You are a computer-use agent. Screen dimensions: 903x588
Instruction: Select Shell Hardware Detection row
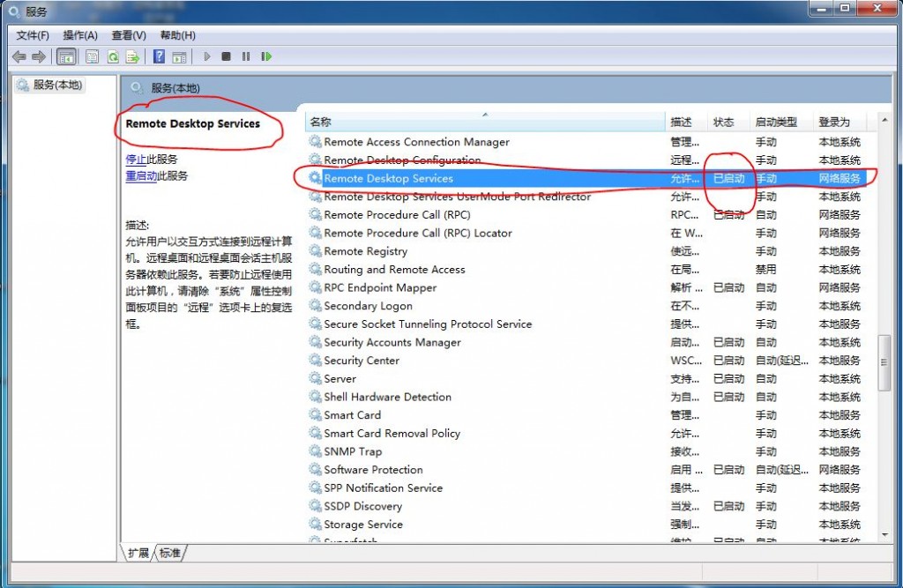[586, 397]
